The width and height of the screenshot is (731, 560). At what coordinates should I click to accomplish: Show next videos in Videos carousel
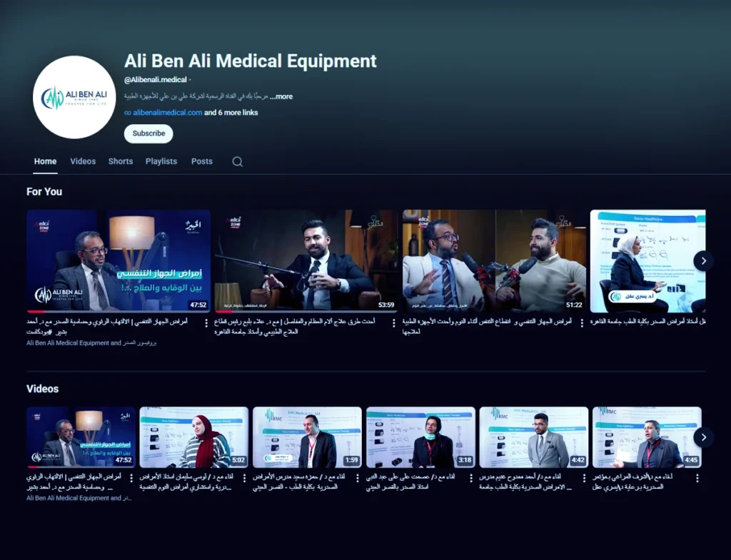tap(703, 437)
